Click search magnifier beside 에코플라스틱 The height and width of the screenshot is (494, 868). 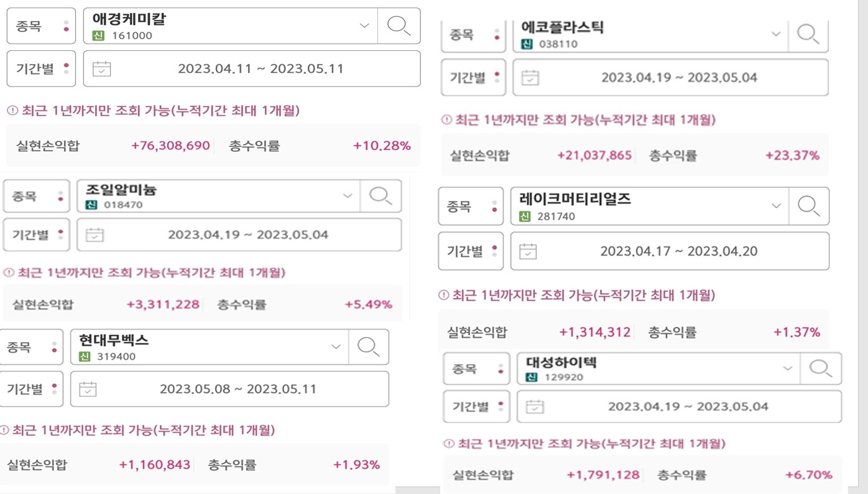point(808,34)
